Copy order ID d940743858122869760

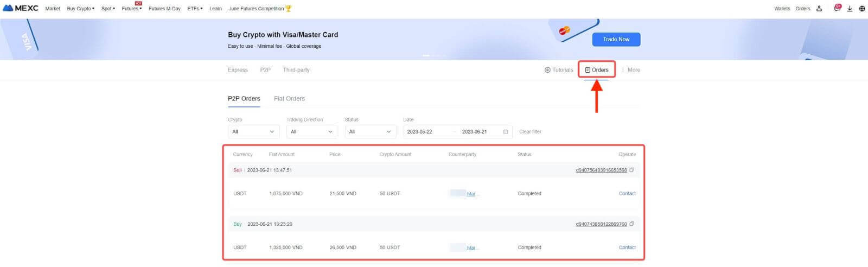[631, 224]
